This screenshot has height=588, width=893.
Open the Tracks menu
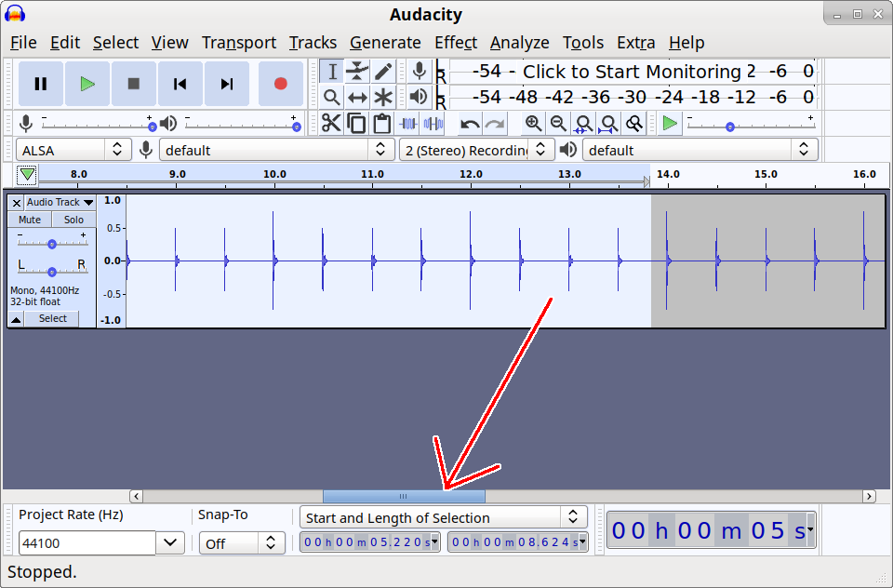click(313, 43)
